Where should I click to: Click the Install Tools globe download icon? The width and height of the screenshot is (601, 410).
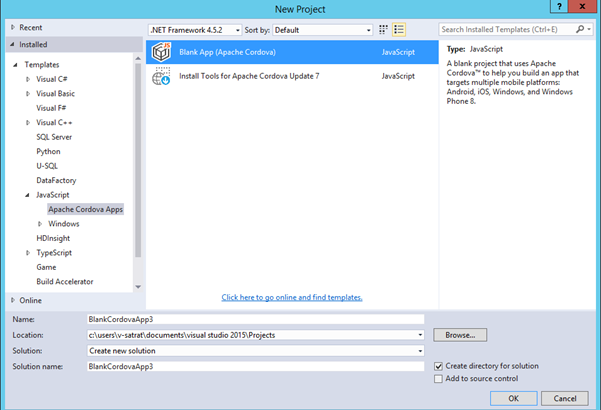pos(161,76)
